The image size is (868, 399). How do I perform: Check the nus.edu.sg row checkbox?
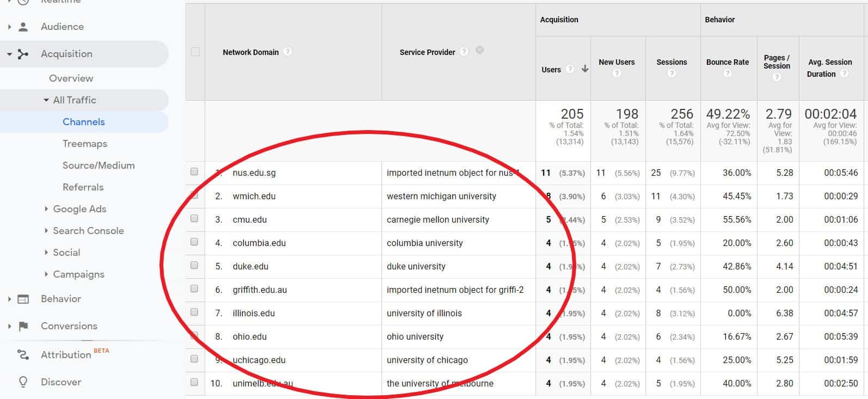click(194, 171)
